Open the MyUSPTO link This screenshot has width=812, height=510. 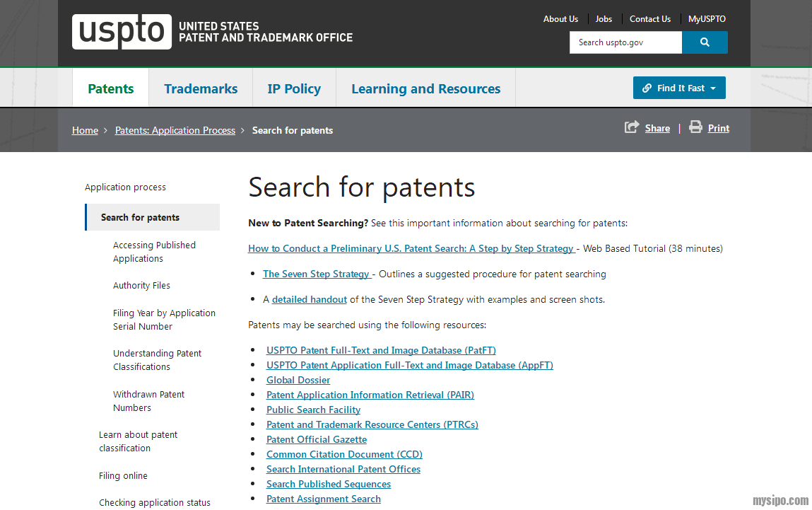click(707, 19)
